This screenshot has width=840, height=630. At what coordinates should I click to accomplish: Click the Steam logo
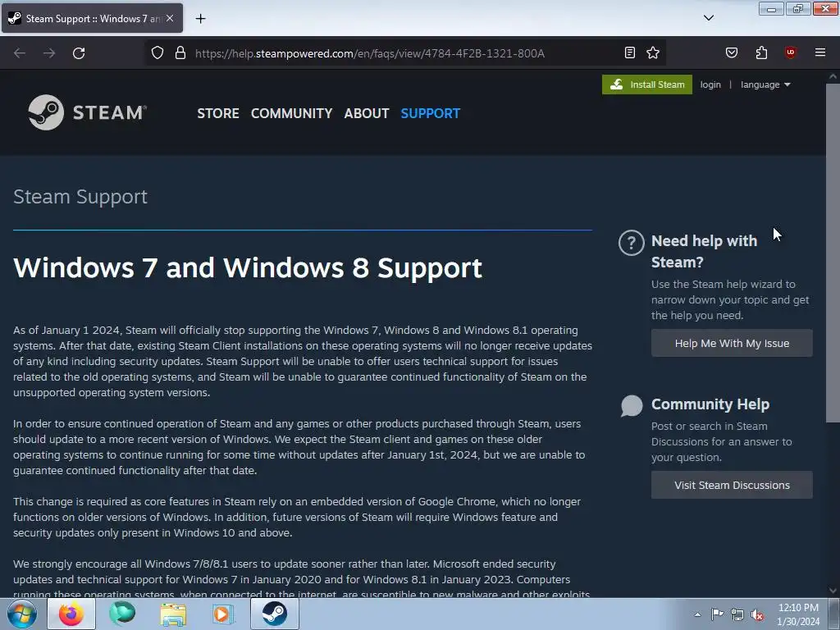(88, 112)
